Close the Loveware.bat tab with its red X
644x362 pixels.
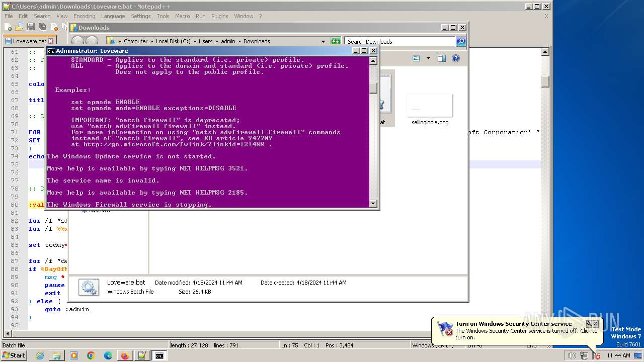coord(50,41)
